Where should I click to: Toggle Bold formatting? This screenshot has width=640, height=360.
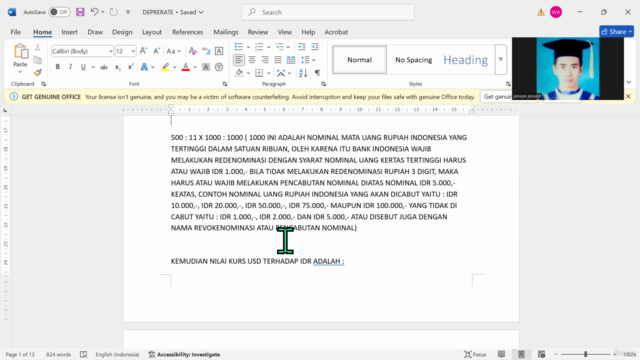coord(58,67)
